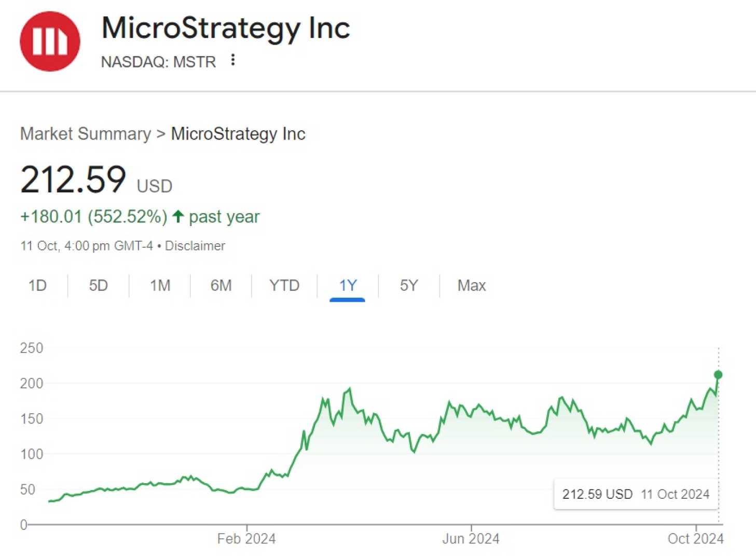The width and height of the screenshot is (756, 560).
Task: Select the green data point marker on the chart
Action: pyautogui.click(x=718, y=374)
